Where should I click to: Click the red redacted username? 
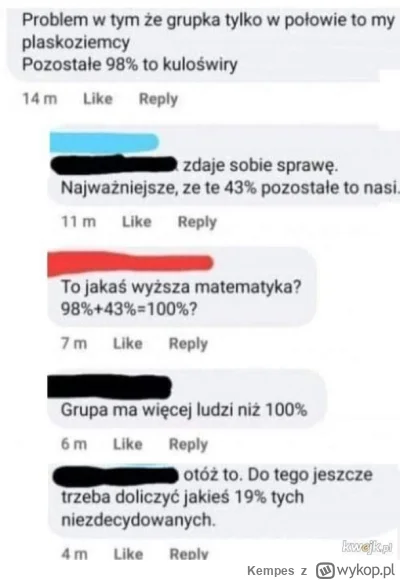pyautogui.click(x=130, y=264)
